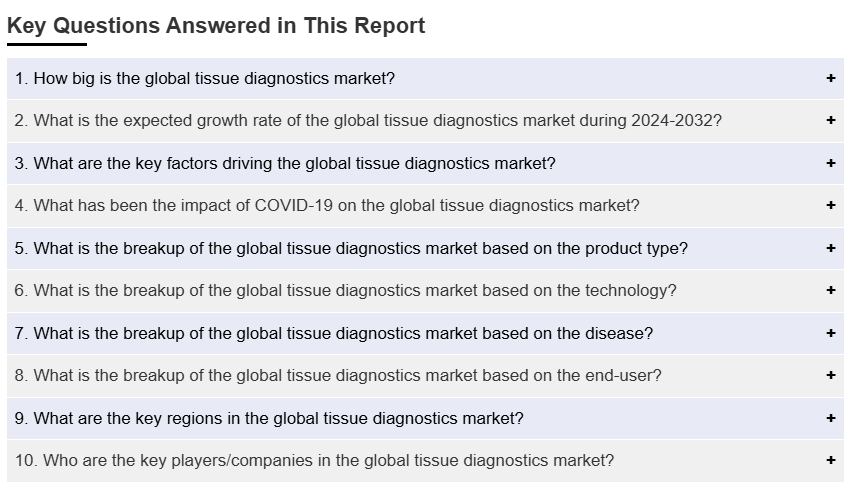Reveal answer for breakup based on disease

coord(334,333)
